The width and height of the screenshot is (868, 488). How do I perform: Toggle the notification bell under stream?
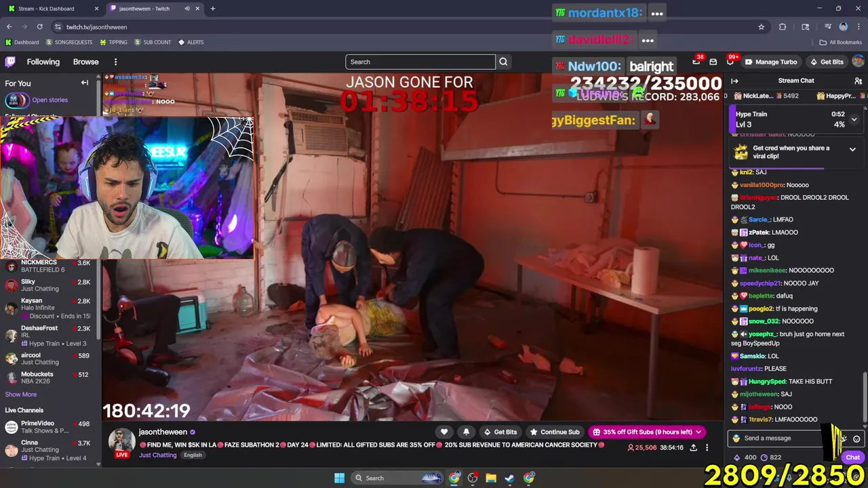466,432
